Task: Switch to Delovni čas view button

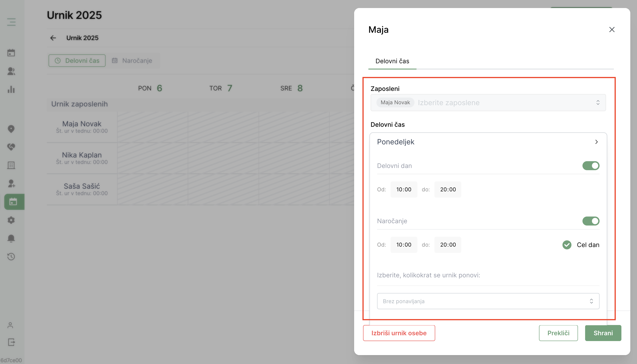Action: (77, 61)
